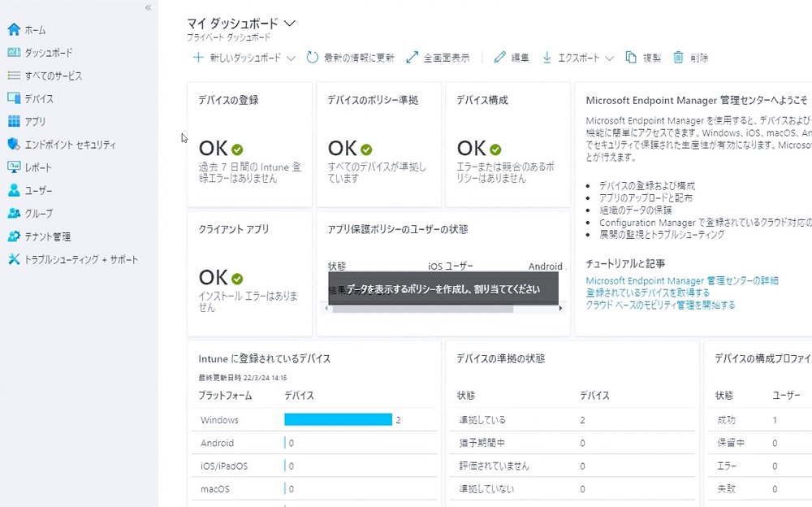Click the iOS ユーザー column header
This screenshot has width=812, height=507.
click(451, 266)
